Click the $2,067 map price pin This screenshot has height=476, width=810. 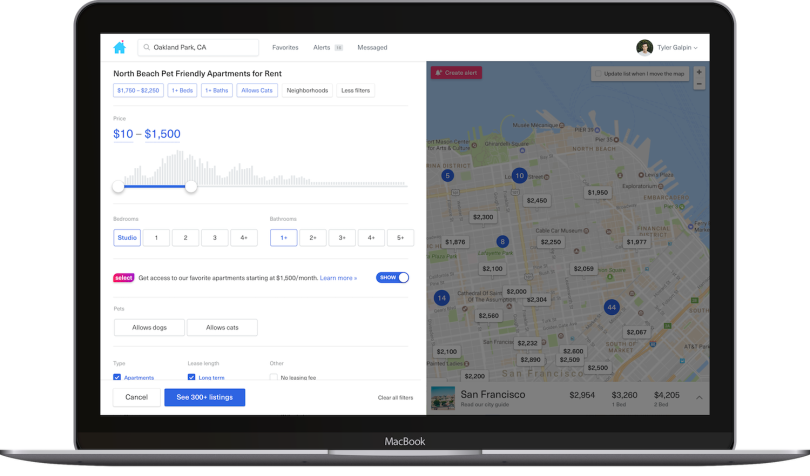tap(636, 332)
